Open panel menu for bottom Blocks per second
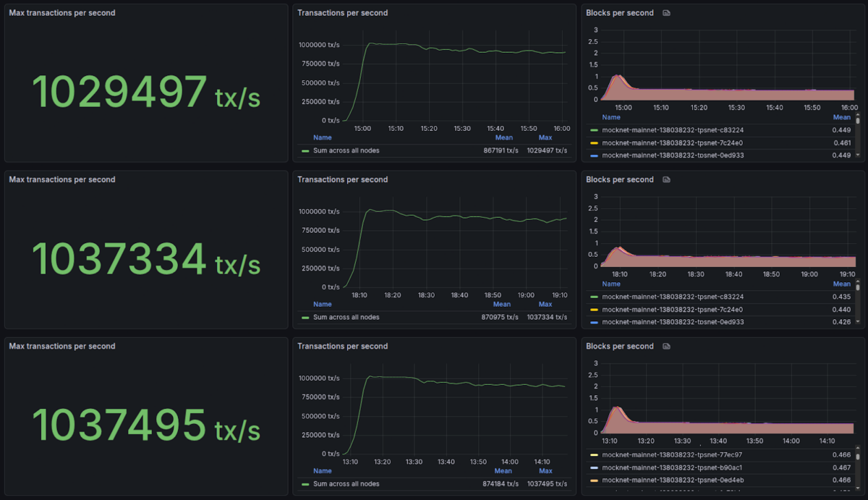 tap(620, 346)
